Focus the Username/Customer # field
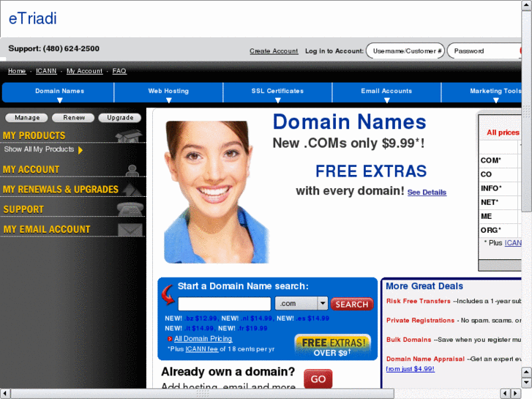Image resolution: width=532 pixels, height=399 pixels. tap(405, 51)
